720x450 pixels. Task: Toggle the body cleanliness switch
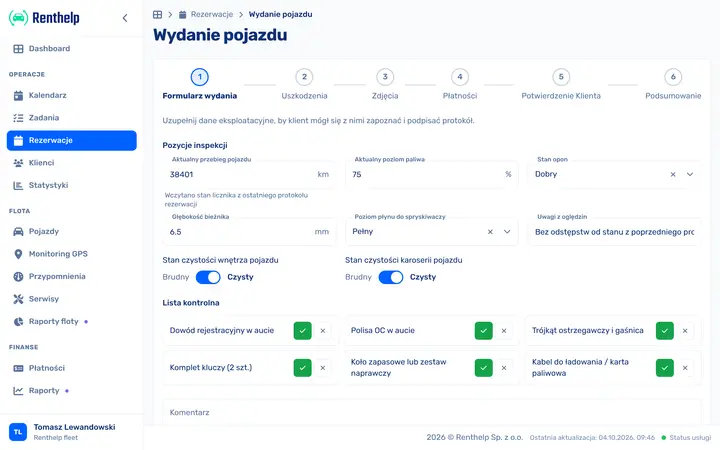(391, 277)
